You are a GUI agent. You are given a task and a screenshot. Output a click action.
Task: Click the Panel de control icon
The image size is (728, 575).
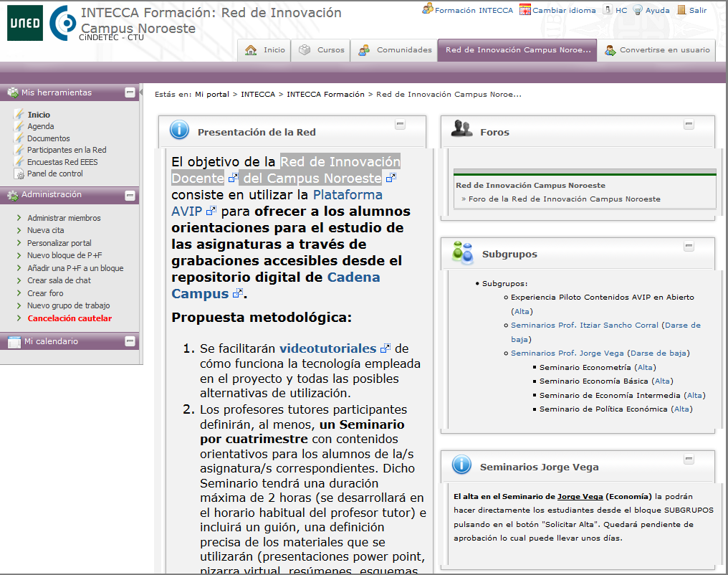(19, 174)
